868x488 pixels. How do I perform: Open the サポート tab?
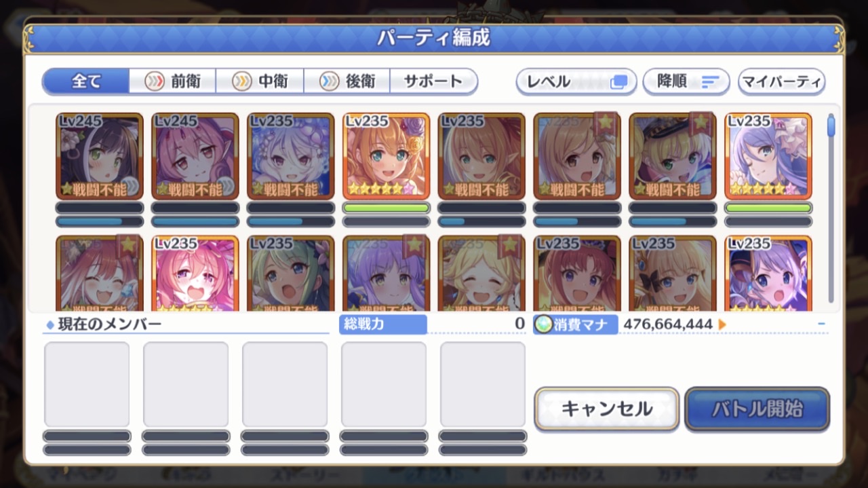click(x=434, y=81)
